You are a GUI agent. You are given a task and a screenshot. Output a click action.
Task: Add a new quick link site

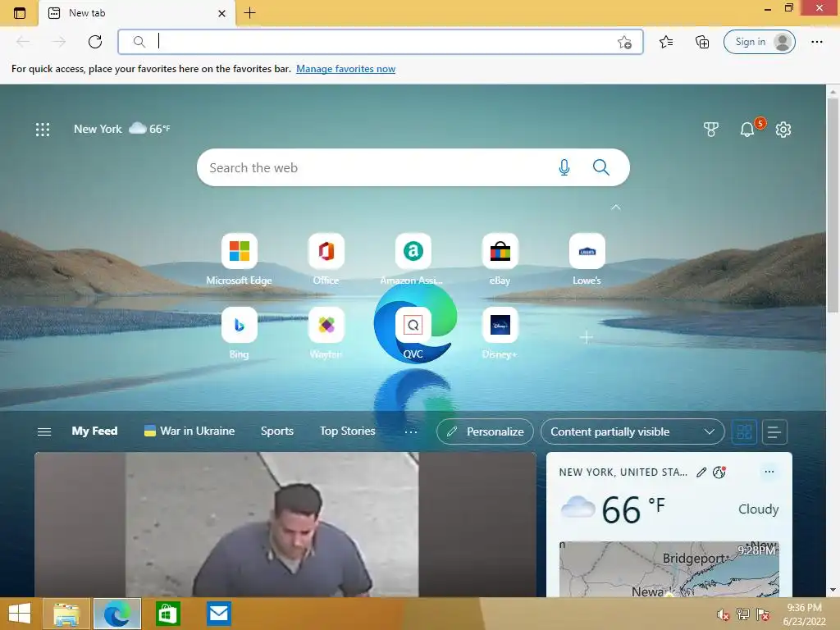(x=587, y=337)
